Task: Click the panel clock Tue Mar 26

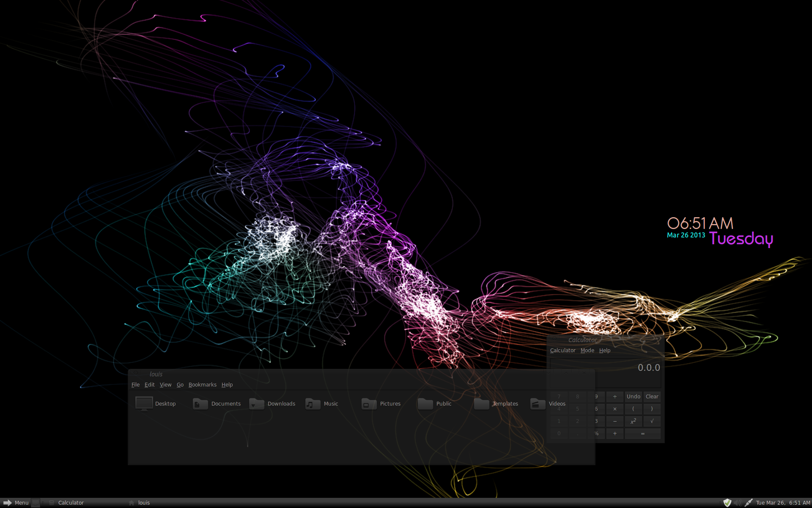Action: pyautogui.click(x=783, y=502)
